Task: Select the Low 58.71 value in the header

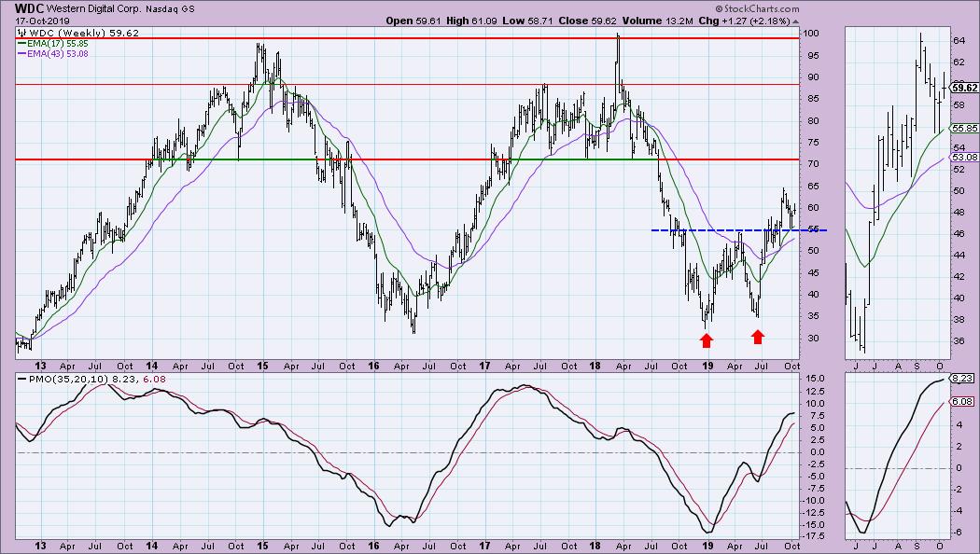Action: [x=527, y=21]
